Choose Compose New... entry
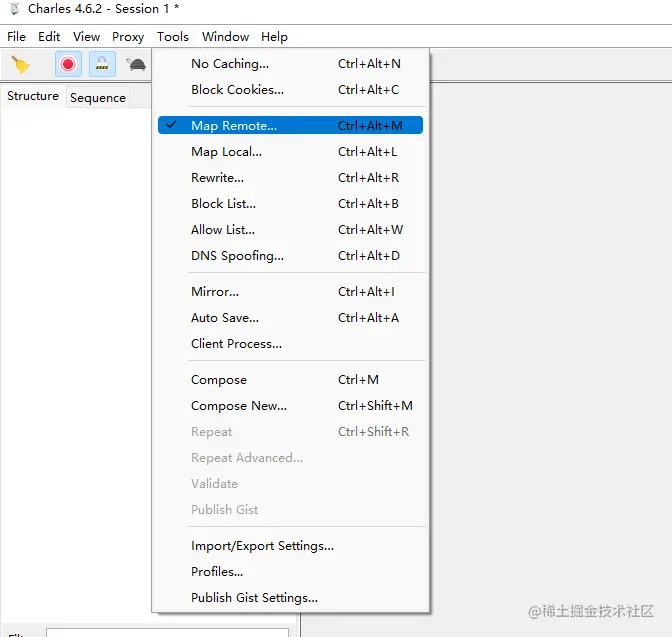The width and height of the screenshot is (672, 637). point(291,406)
